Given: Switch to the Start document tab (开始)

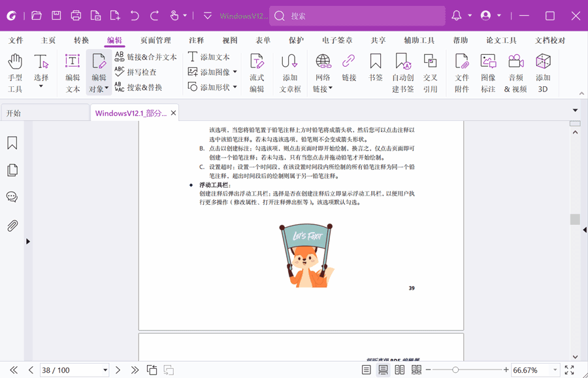Looking at the screenshot, I should click(x=44, y=113).
